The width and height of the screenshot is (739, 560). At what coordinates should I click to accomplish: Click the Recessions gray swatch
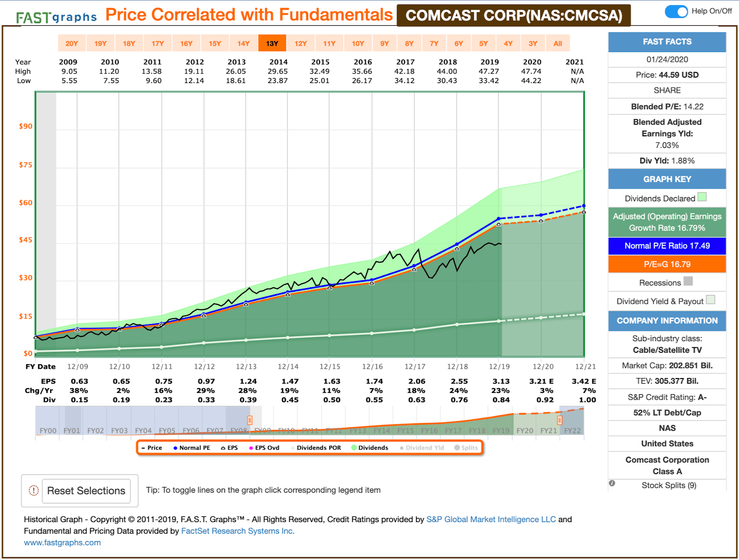point(688,281)
